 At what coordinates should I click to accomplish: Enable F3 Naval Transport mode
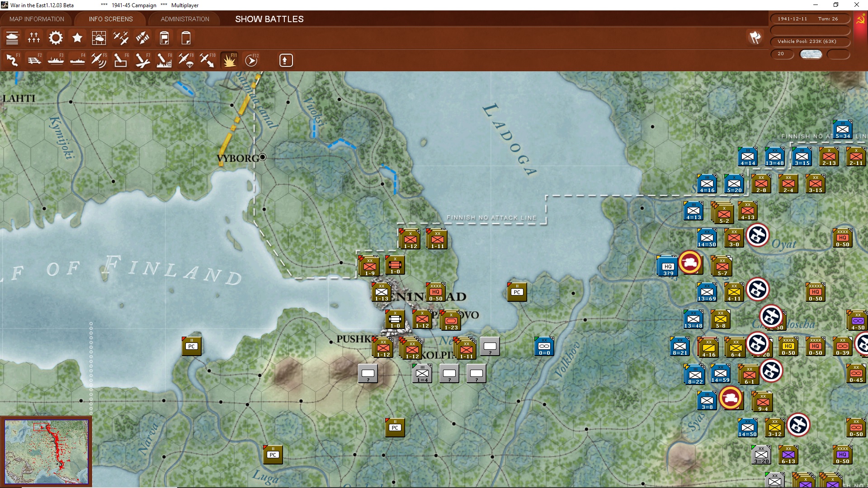pyautogui.click(x=56, y=60)
